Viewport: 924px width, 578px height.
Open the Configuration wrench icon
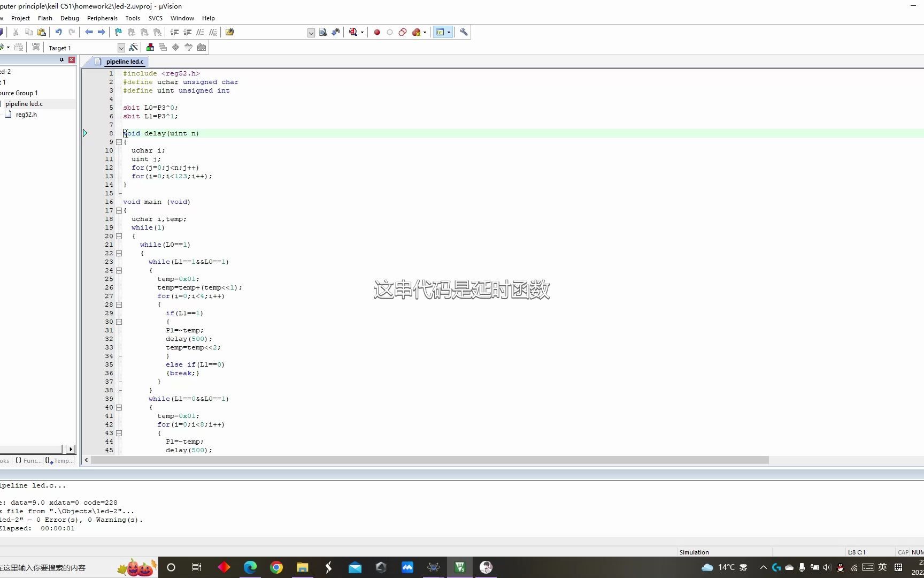coord(464,32)
